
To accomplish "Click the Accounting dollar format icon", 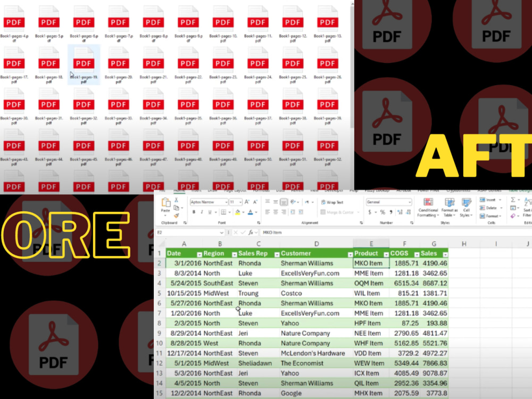I will coord(370,212).
